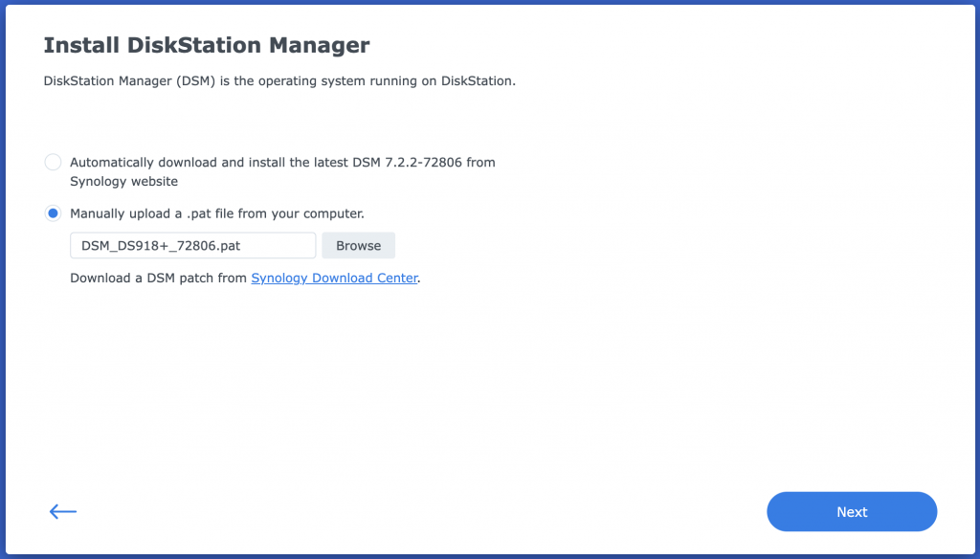
Task: Click the "Install DiskStation Manager" heading
Action: point(207,45)
